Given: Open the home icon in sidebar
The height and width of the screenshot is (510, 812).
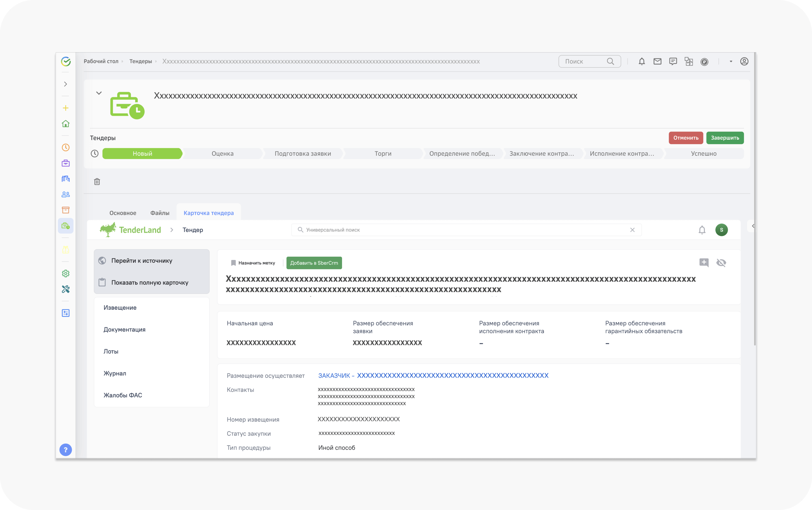Looking at the screenshot, I should pos(66,124).
